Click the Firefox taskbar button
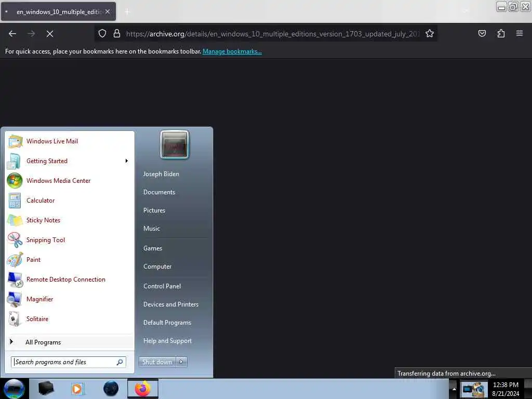 [x=143, y=389]
